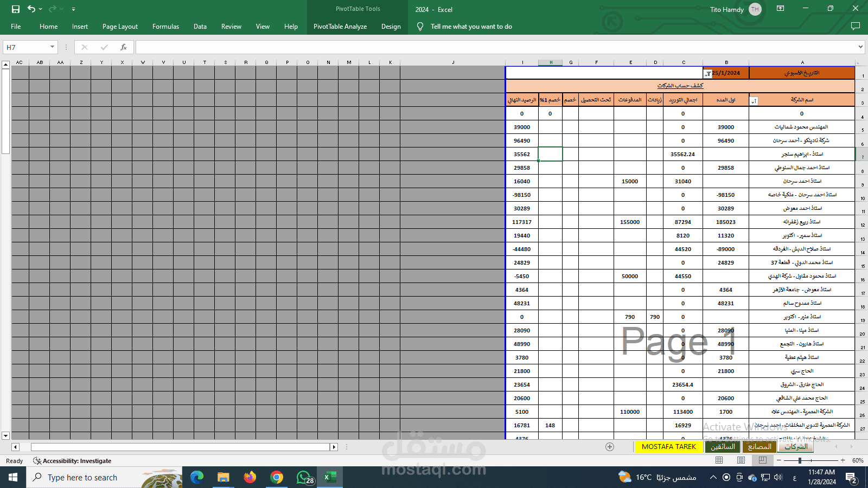Screen dimensions: 868x488
Task: Select the cell with -98150 in final balance column
Action: click(522, 195)
